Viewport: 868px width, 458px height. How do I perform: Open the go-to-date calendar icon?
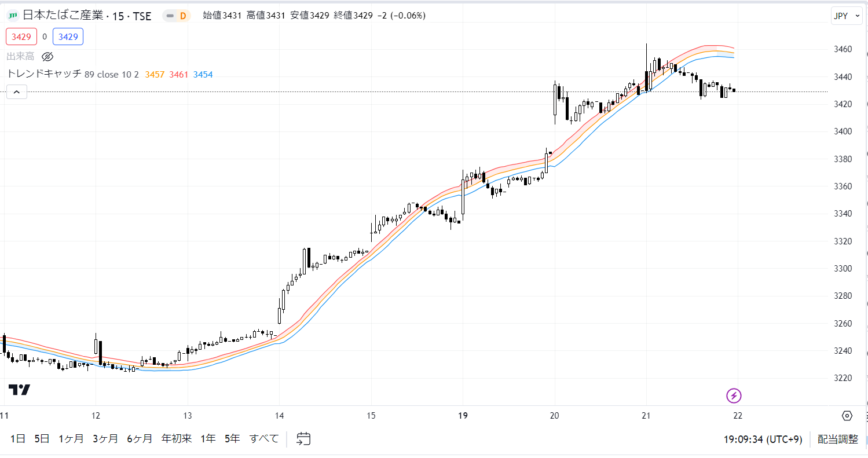(x=303, y=438)
